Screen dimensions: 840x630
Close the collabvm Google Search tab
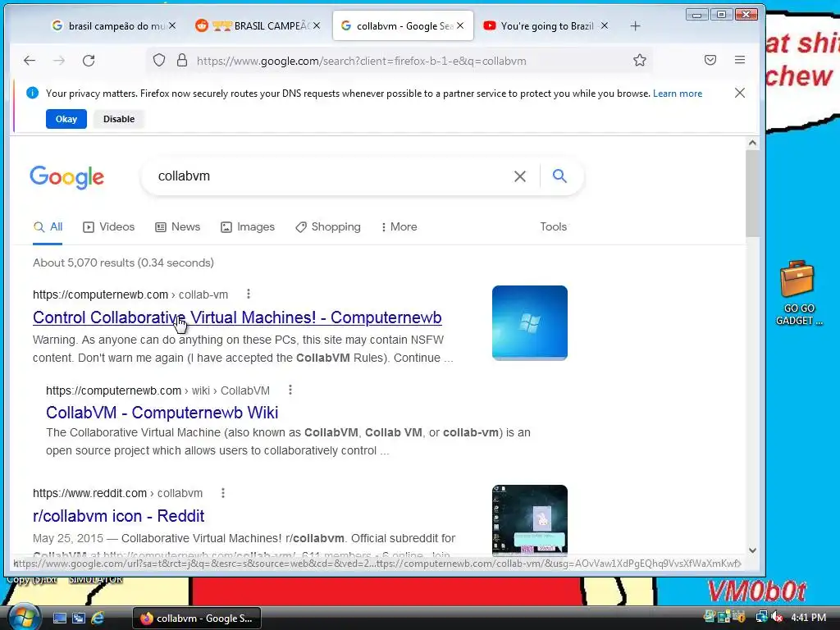click(460, 25)
